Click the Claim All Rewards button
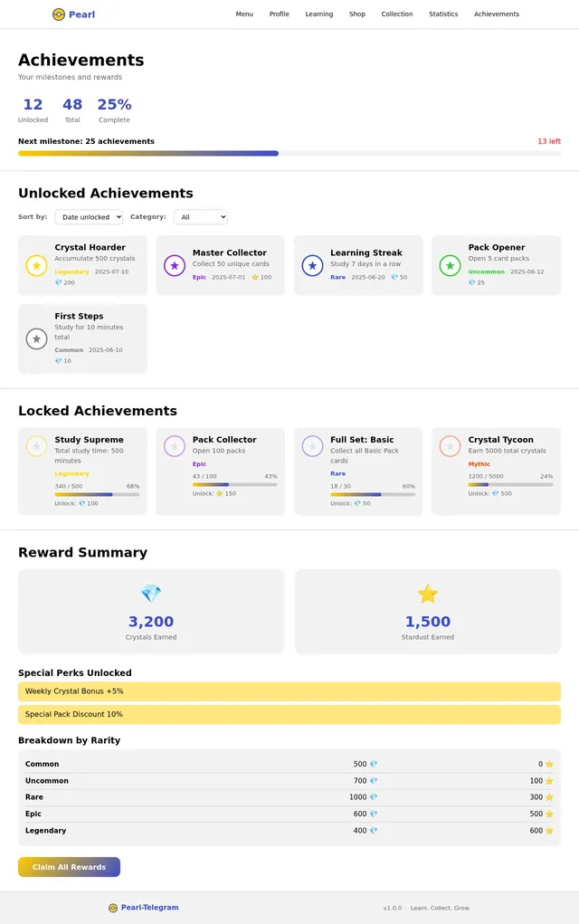This screenshot has width=579, height=924. (69, 867)
